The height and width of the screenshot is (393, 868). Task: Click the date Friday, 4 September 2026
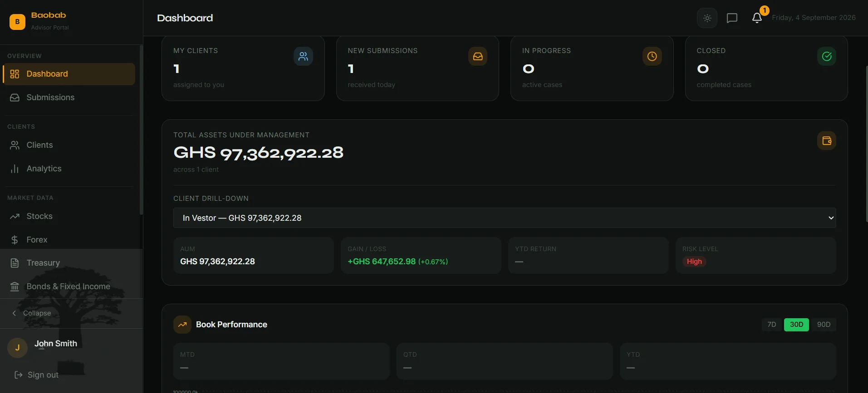pos(814,18)
